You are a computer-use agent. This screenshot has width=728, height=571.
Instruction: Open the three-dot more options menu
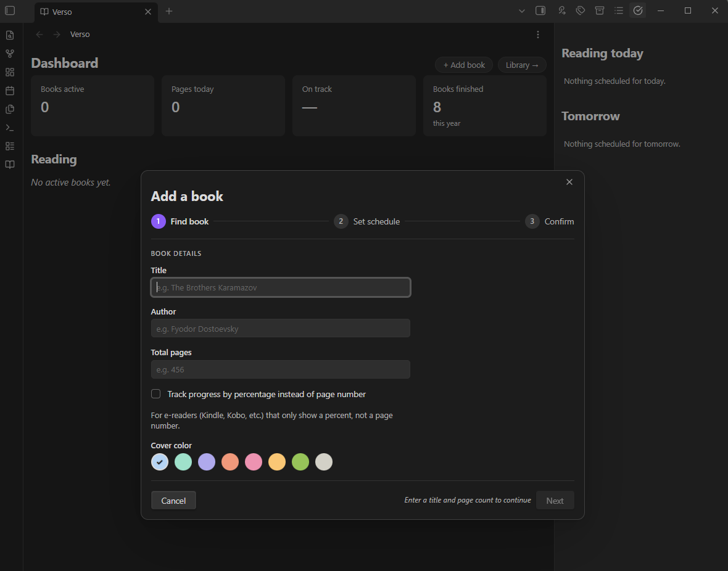(x=537, y=35)
